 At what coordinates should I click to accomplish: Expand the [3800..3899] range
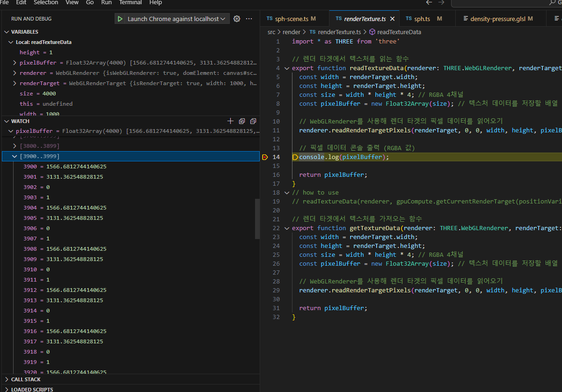(15, 146)
